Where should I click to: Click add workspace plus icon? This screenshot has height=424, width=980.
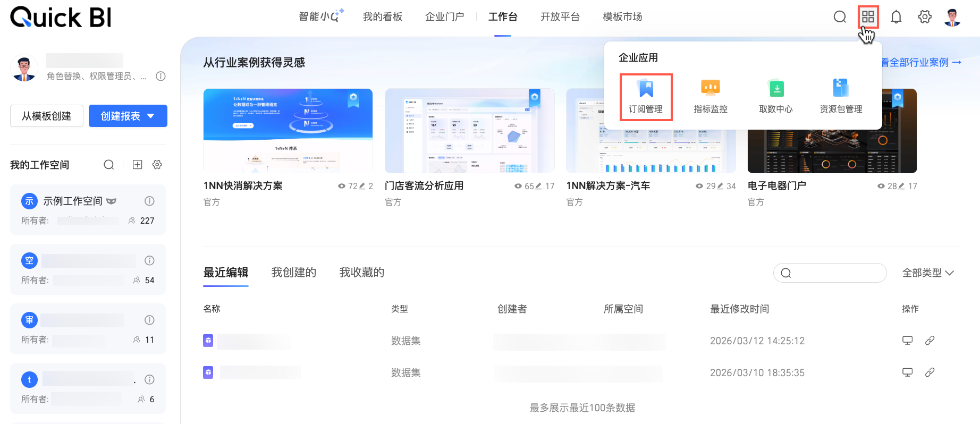(x=137, y=165)
